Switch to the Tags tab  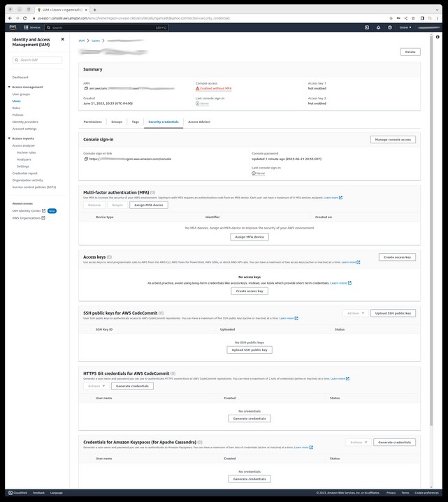coord(136,122)
